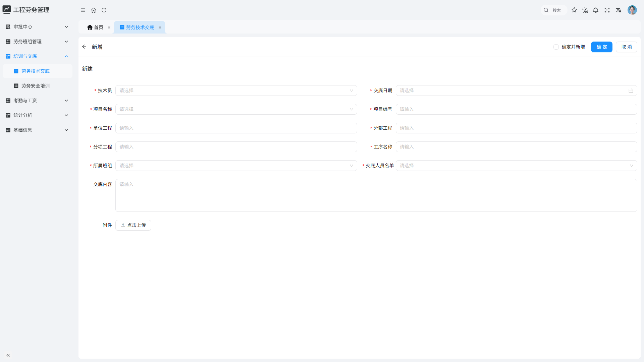Click the 工序名称 input field
This screenshot has height=362, width=644.
pos(516,147)
